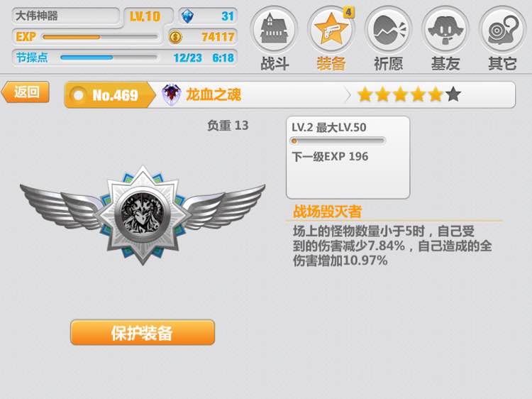Click the notification badge showing 4
This screenshot has width=532, height=399.
point(348,13)
